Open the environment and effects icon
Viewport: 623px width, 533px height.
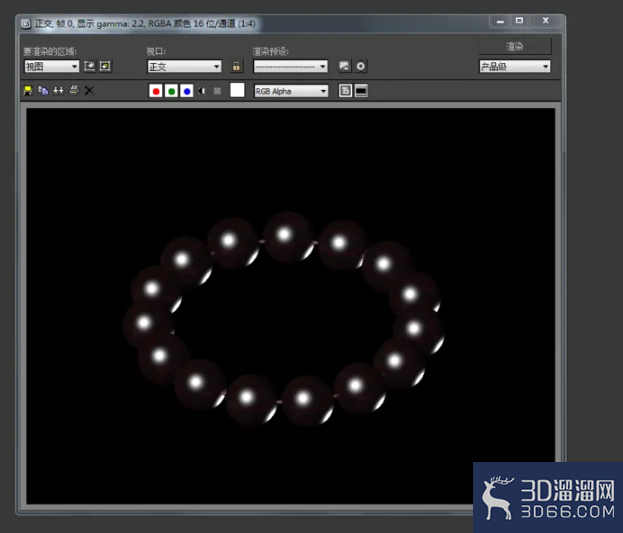[360, 66]
